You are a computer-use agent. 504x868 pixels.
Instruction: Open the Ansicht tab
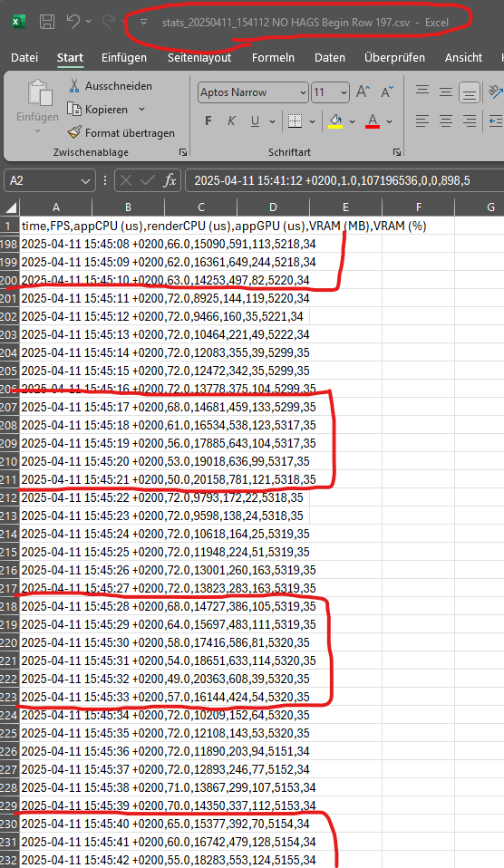coord(463,58)
